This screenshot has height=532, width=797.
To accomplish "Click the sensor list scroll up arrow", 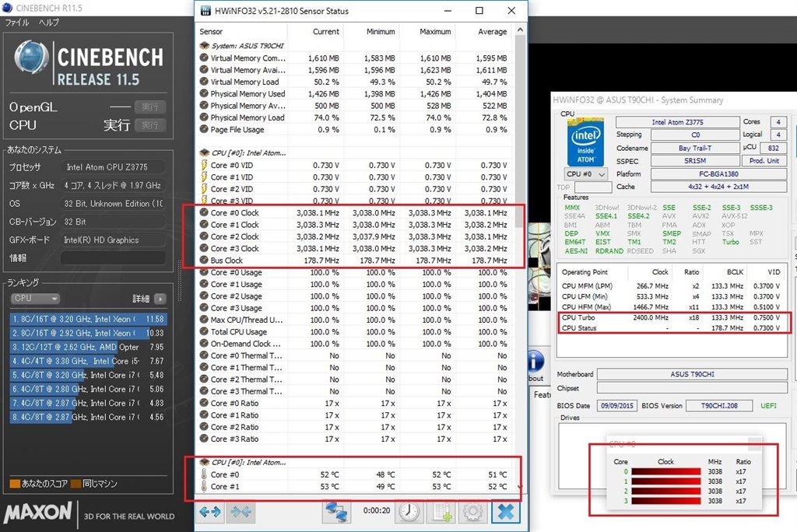I will click(x=520, y=30).
